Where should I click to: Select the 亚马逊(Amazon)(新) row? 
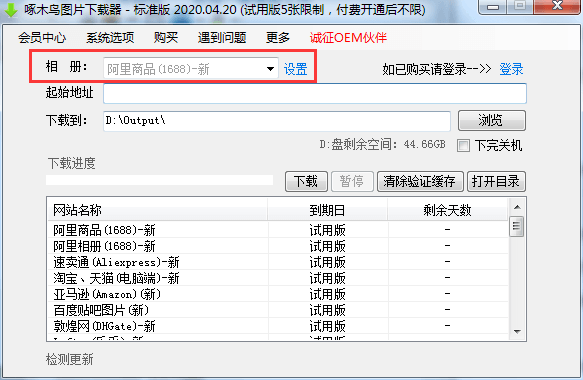[x=278, y=294]
